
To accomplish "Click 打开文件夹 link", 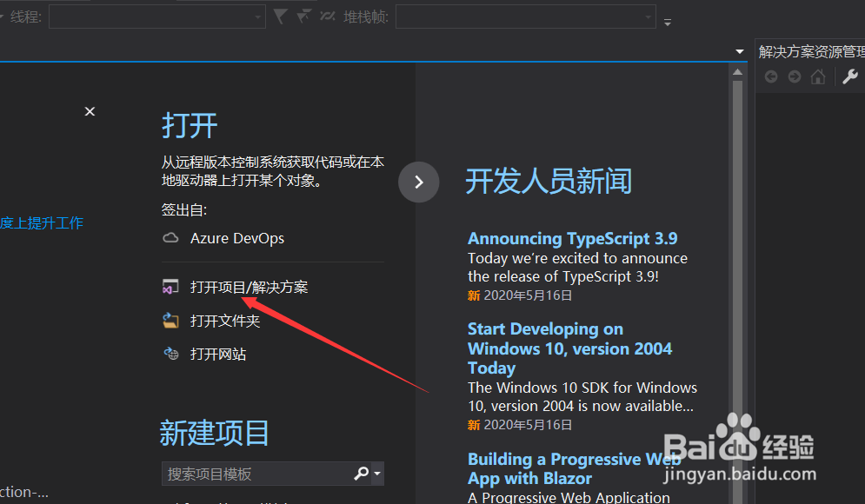I will [225, 321].
